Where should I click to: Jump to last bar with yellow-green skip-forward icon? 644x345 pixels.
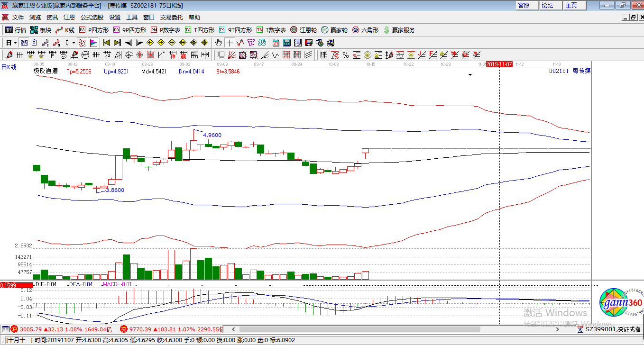click(x=117, y=43)
